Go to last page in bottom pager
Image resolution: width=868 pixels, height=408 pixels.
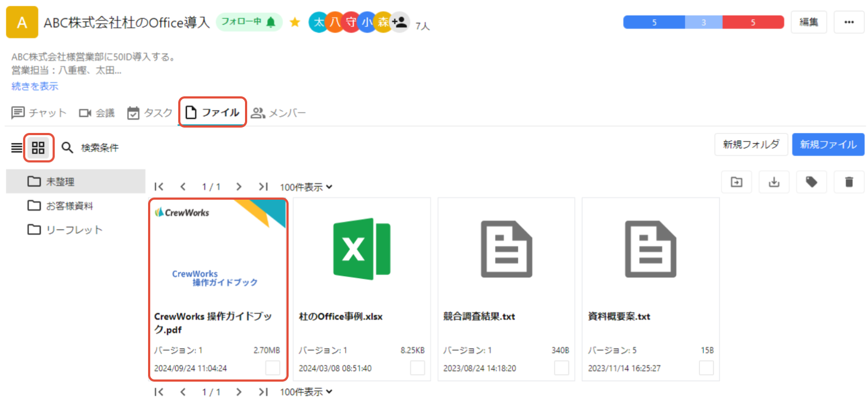pos(263,392)
